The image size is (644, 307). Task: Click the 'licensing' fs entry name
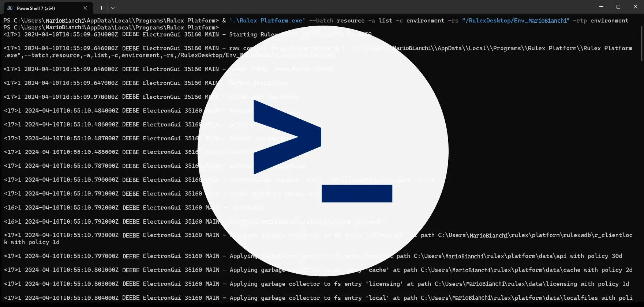click(385, 284)
